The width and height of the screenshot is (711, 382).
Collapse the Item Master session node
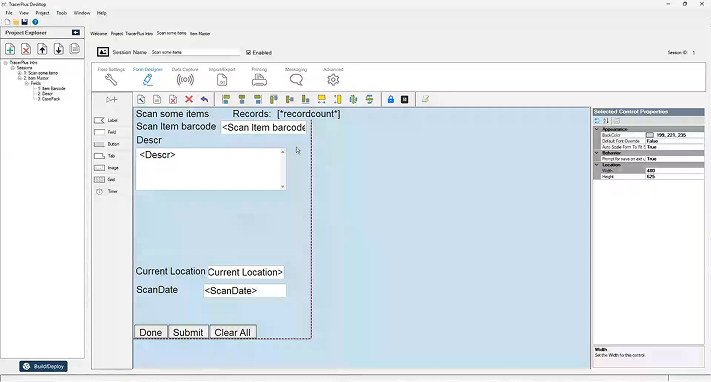pos(19,78)
